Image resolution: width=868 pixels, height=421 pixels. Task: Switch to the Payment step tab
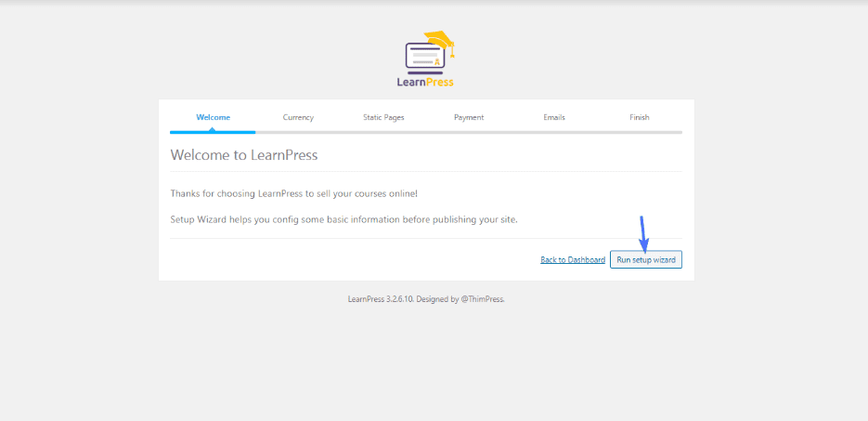(469, 117)
